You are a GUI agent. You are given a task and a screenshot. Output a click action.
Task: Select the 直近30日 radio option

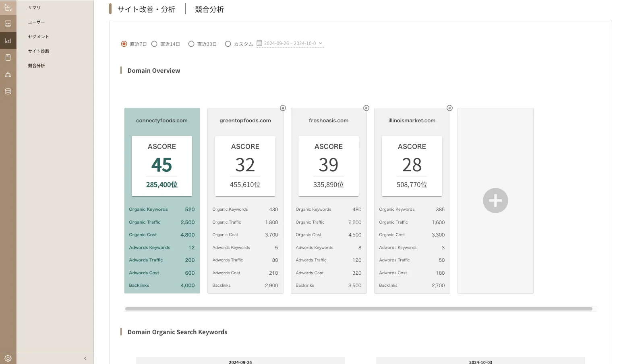coord(191,44)
